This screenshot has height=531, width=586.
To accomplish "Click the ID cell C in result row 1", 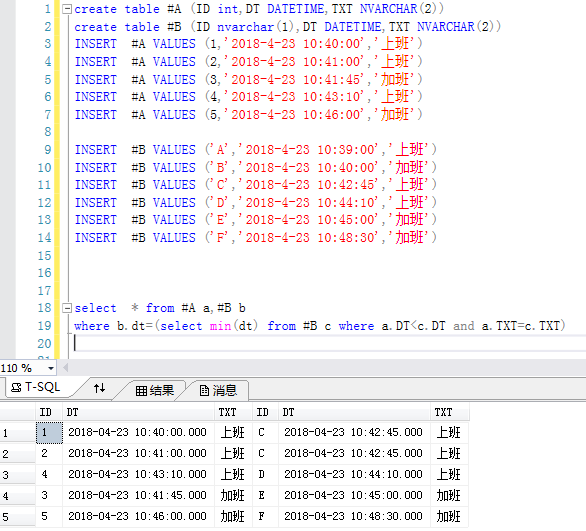I will click(x=266, y=433).
